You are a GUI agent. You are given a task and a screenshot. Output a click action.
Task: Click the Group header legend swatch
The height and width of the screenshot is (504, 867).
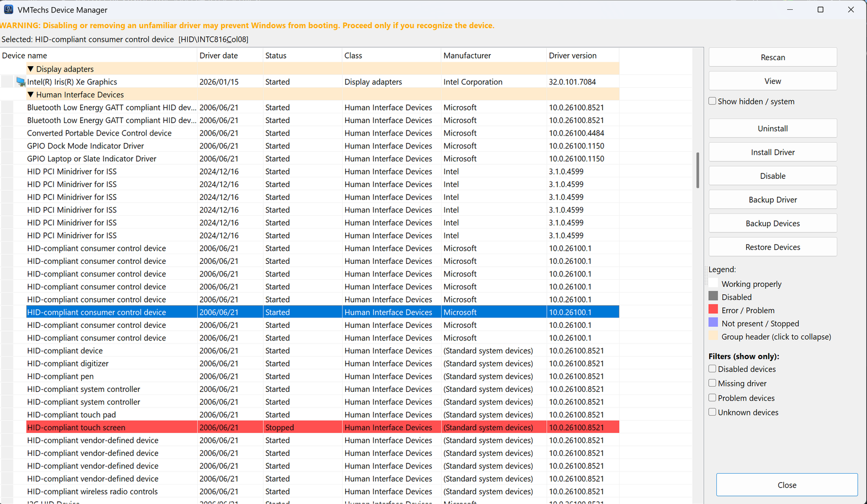coord(713,336)
